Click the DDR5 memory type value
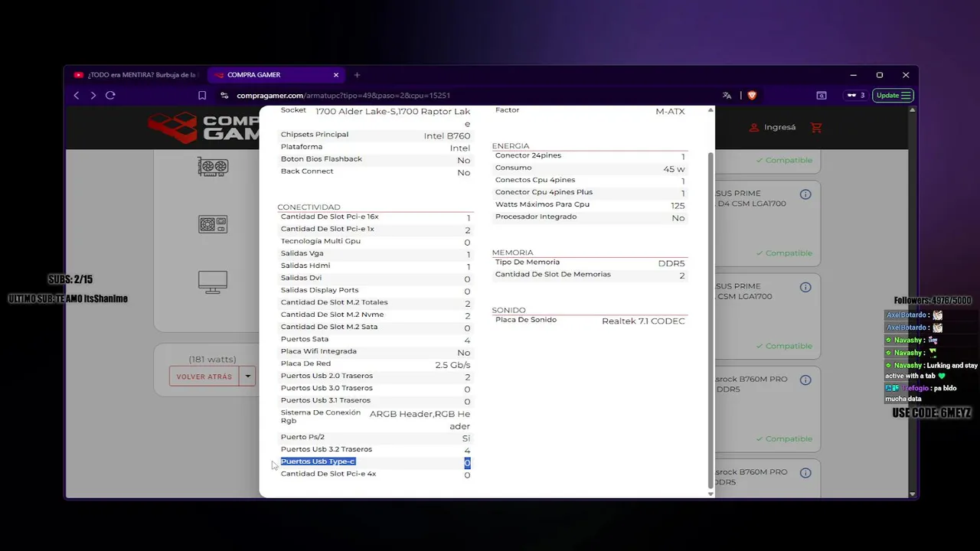Screen dimensions: 980x551 click(671, 263)
